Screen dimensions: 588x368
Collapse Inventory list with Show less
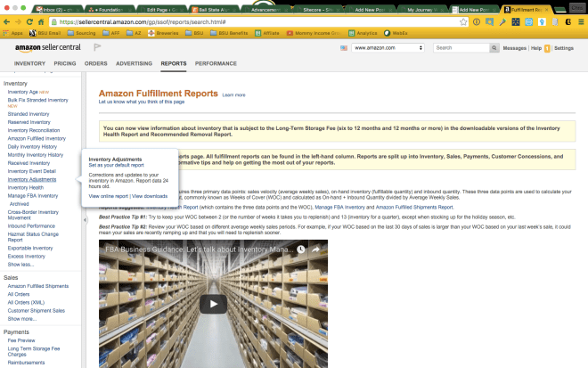(20, 265)
